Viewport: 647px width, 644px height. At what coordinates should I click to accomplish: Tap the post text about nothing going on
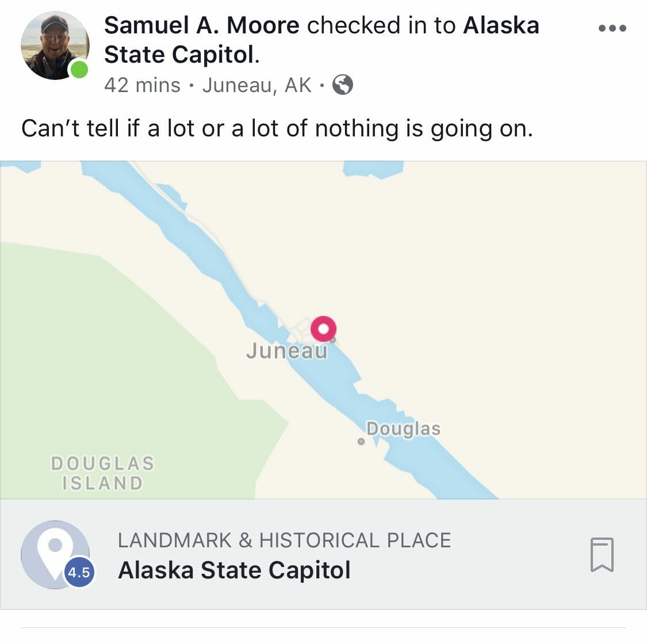pos(277,128)
